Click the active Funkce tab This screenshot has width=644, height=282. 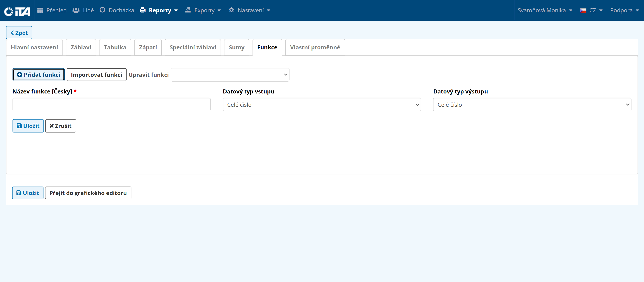(267, 47)
